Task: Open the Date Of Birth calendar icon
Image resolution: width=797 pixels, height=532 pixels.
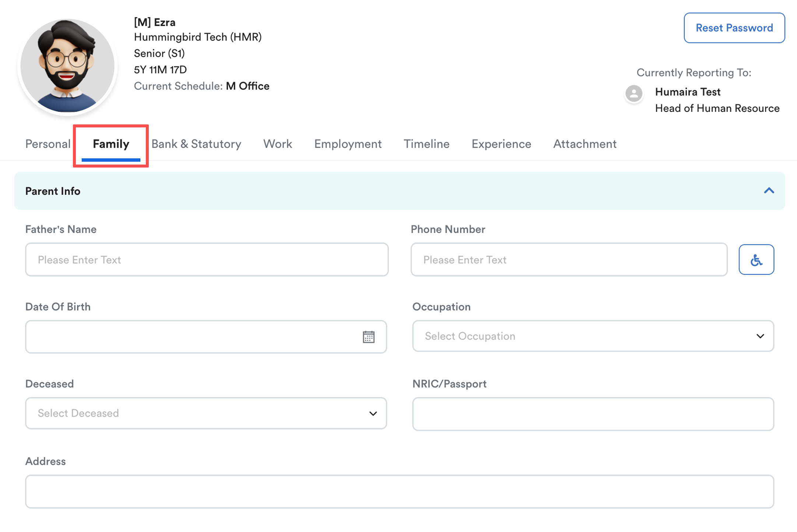Action: (368, 337)
